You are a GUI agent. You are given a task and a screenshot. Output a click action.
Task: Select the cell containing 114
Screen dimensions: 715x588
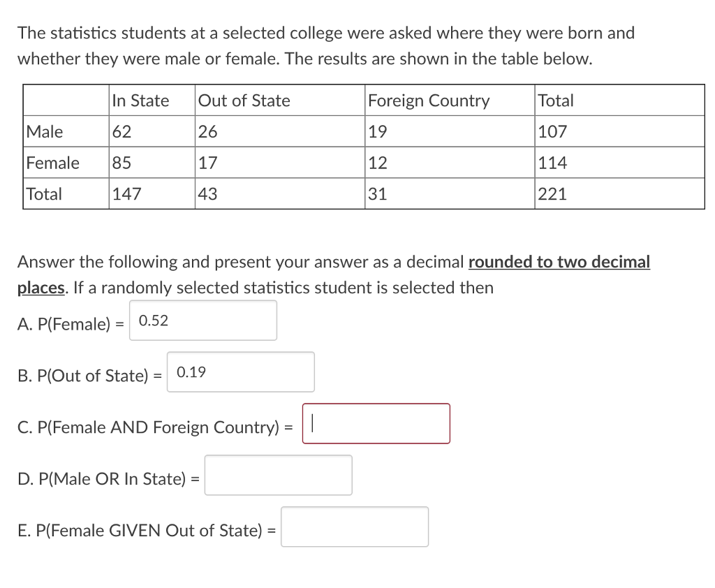[552, 163]
